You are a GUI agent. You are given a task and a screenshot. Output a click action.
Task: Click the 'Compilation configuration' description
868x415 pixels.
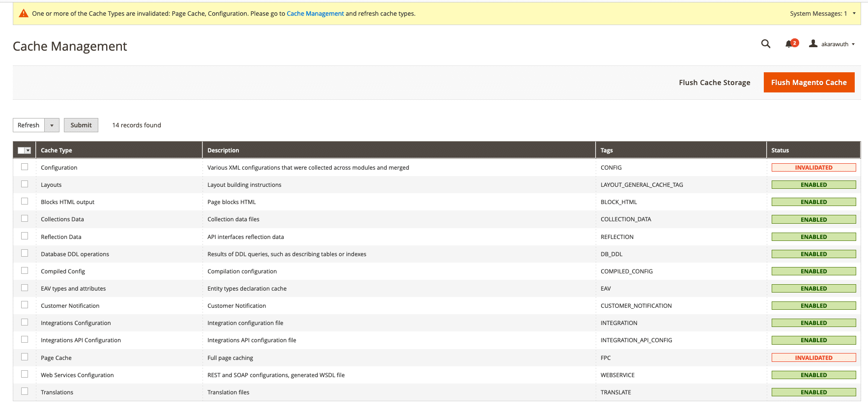242,271
